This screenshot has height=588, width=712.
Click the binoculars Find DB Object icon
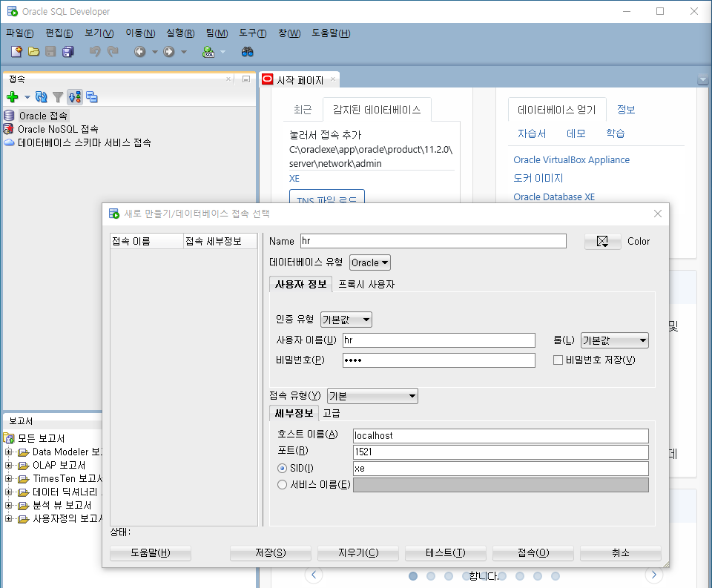[248, 52]
